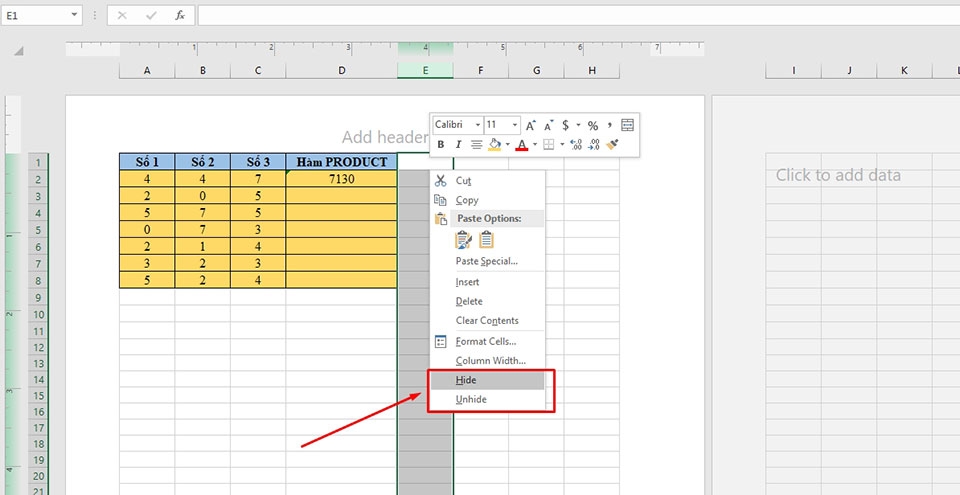The height and width of the screenshot is (495, 960).
Task: Select the 'Số 3' header cell
Action: point(258,162)
